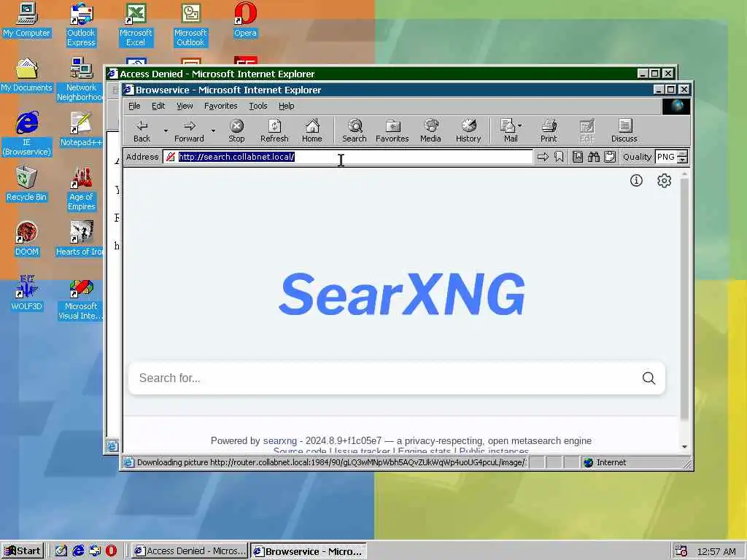Open SearXNG info about icon
This screenshot has height=560, width=747.
click(x=636, y=181)
